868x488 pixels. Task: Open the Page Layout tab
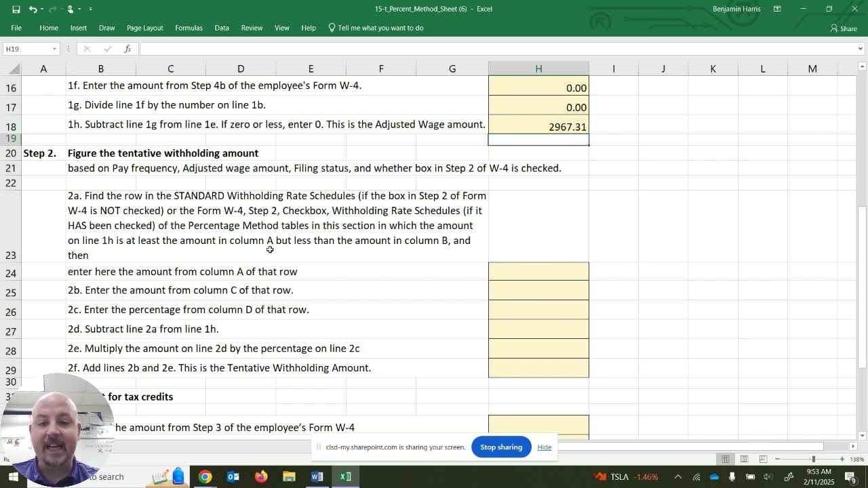[x=145, y=28]
